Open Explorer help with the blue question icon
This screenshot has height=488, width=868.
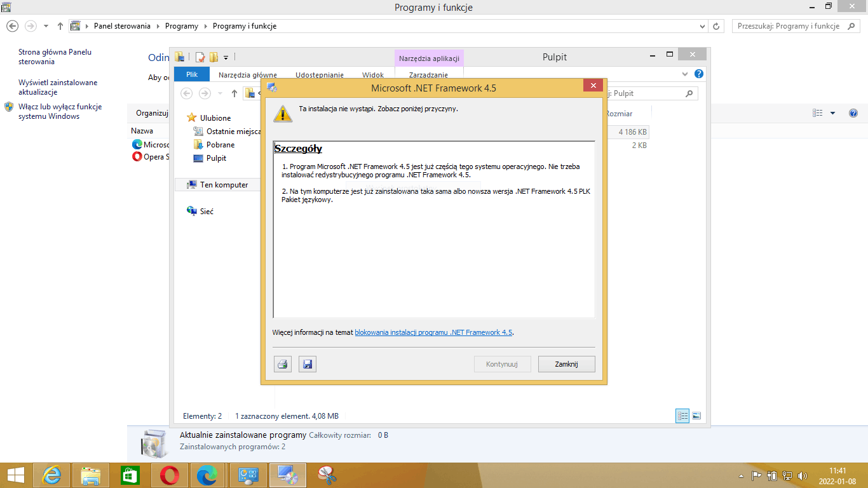(699, 74)
